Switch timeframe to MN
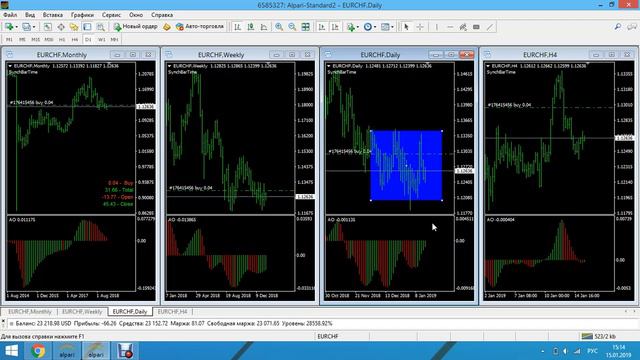640x360 pixels. [114, 40]
